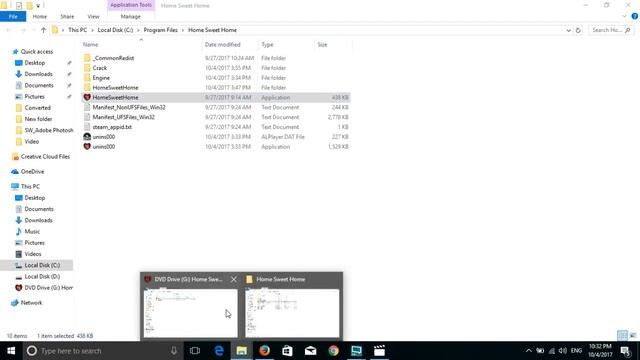Open the Converted folder in sidebar
Image resolution: width=640 pixels, height=360 pixels.
click(37, 108)
